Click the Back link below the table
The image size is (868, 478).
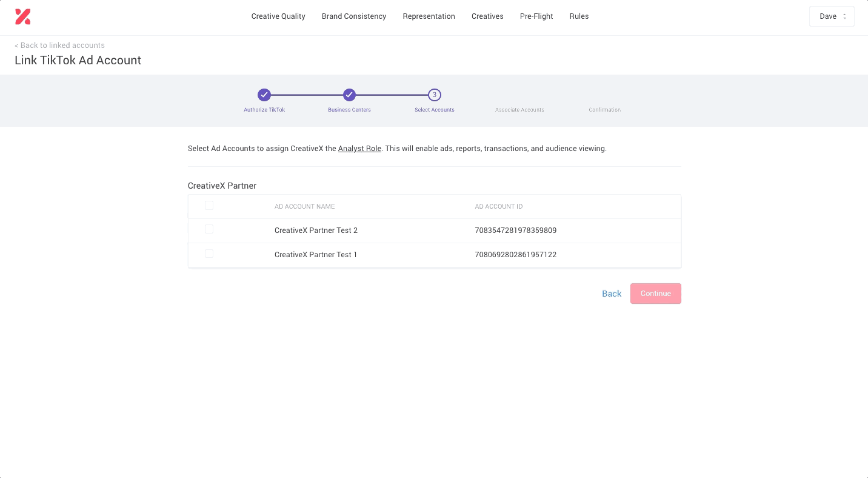(612, 294)
